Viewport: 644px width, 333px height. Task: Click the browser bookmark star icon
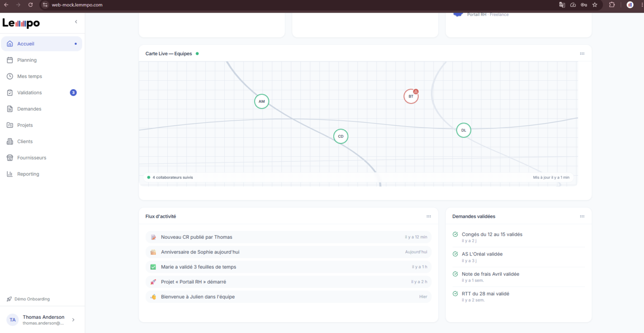tap(595, 5)
